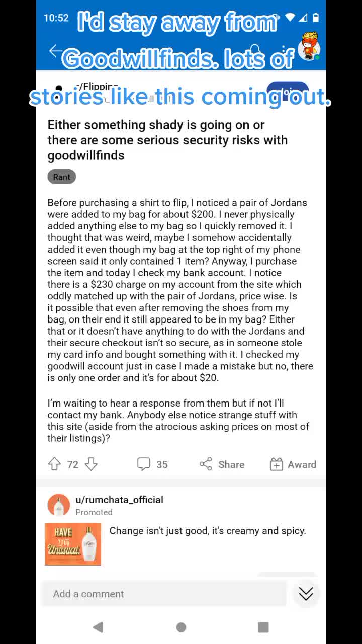The width and height of the screenshot is (362, 644).
Task: Tap the Add a comment field
Action: (x=163, y=594)
